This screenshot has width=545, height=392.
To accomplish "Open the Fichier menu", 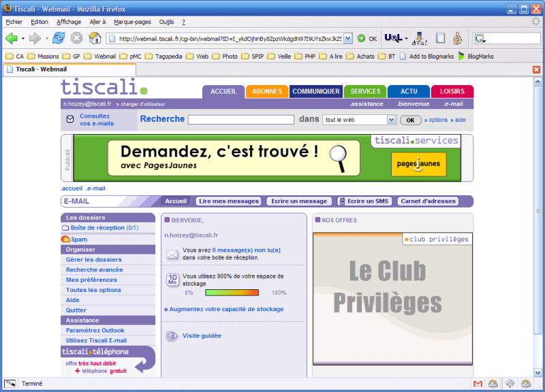I will [x=14, y=22].
